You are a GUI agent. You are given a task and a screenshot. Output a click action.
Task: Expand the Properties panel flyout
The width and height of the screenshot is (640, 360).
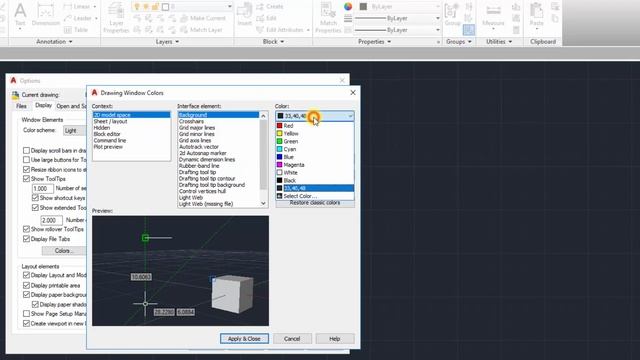point(374,42)
